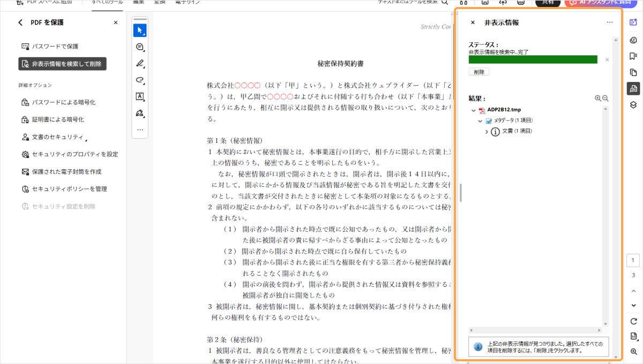Click the current page number field

click(x=633, y=261)
